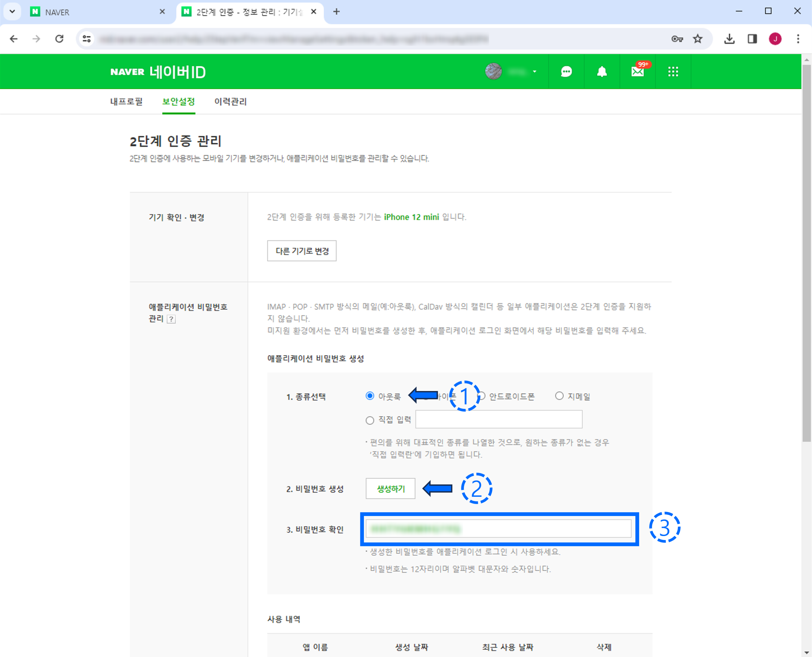Click the 생성하기 password generate button
Image resolution: width=812 pixels, height=657 pixels.
pos(390,489)
